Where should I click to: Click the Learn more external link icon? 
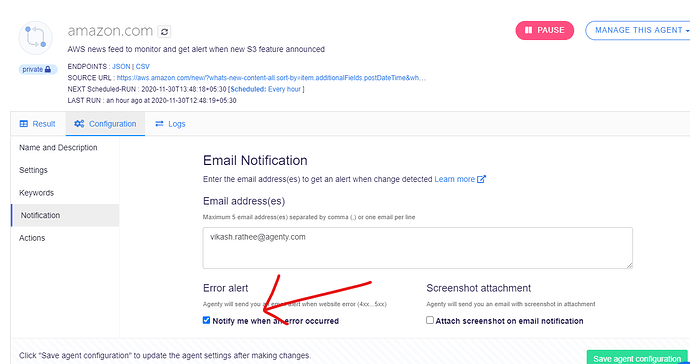click(x=481, y=179)
